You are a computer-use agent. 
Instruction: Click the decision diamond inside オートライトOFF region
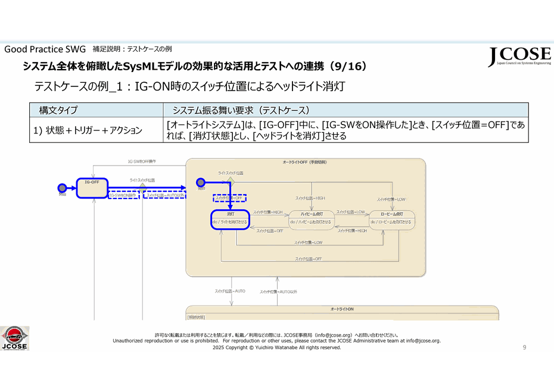[231, 182]
